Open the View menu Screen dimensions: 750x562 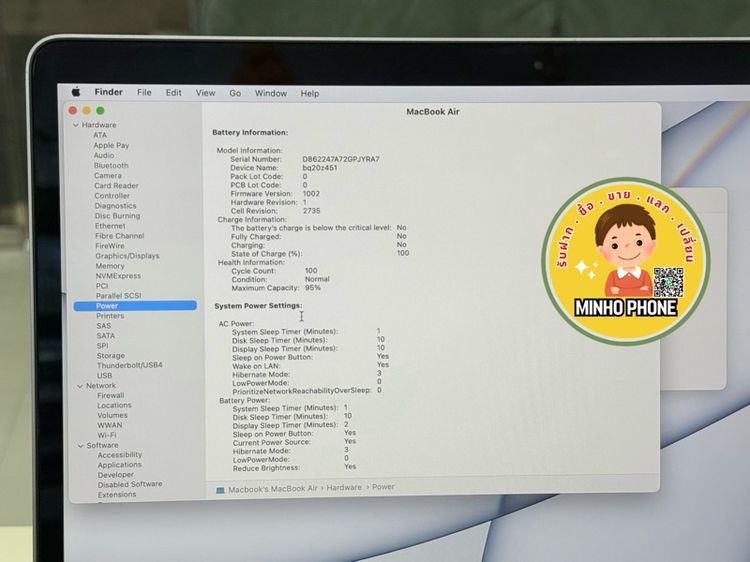click(205, 93)
